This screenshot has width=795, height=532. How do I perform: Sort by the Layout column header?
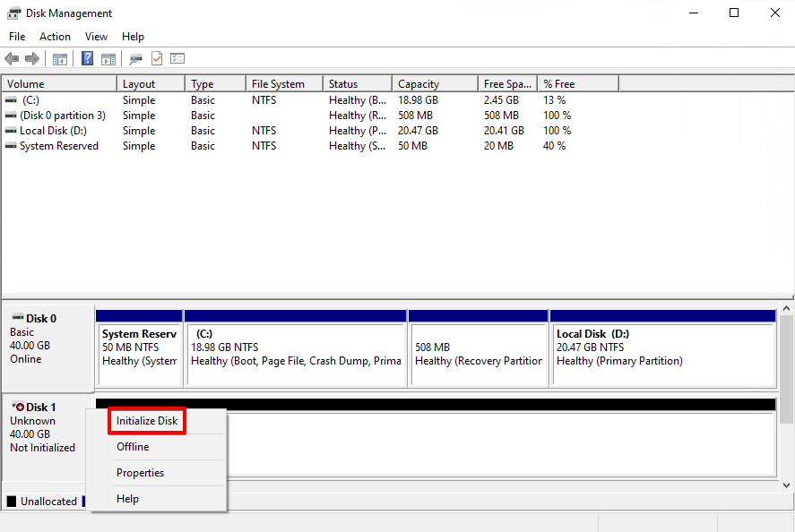pos(151,83)
